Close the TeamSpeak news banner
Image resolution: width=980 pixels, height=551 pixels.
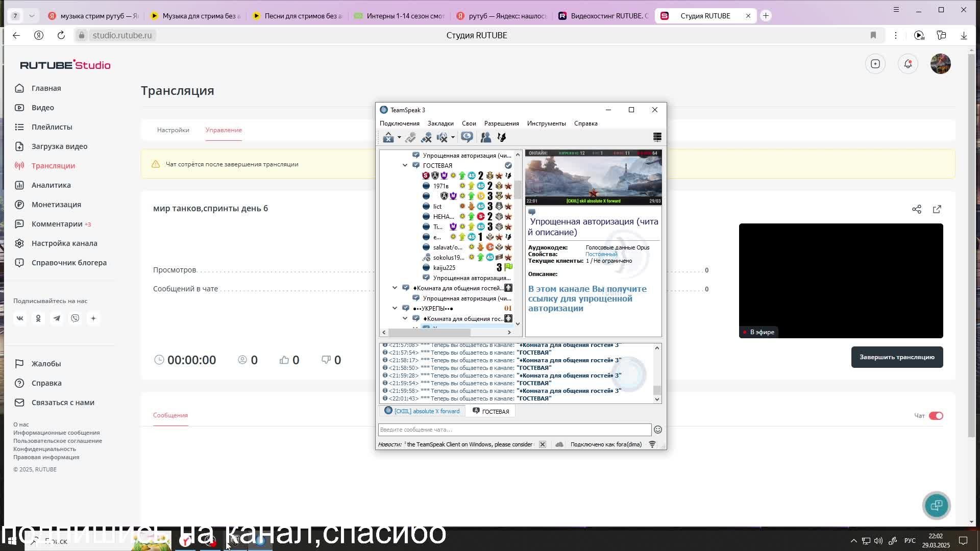(x=543, y=444)
